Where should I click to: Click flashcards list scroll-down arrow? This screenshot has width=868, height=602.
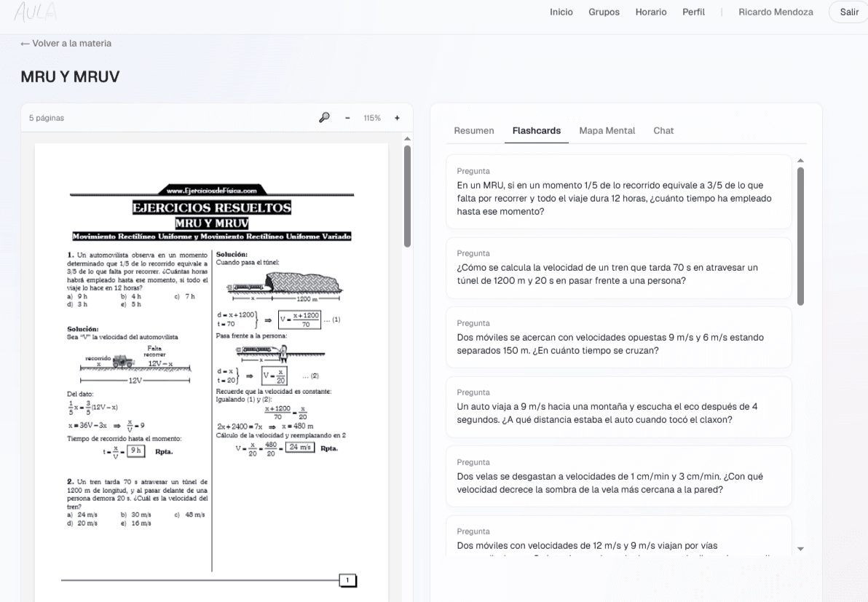pyautogui.click(x=800, y=549)
